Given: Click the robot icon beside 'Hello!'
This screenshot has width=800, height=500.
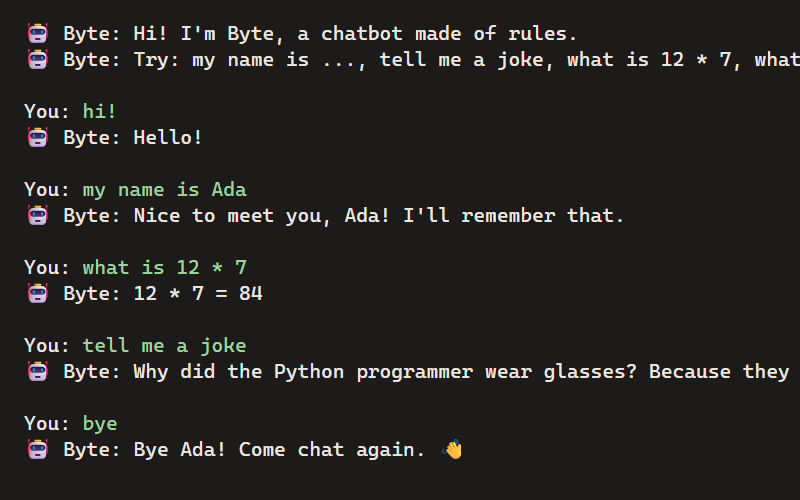Looking at the screenshot, I should point(38,138).
